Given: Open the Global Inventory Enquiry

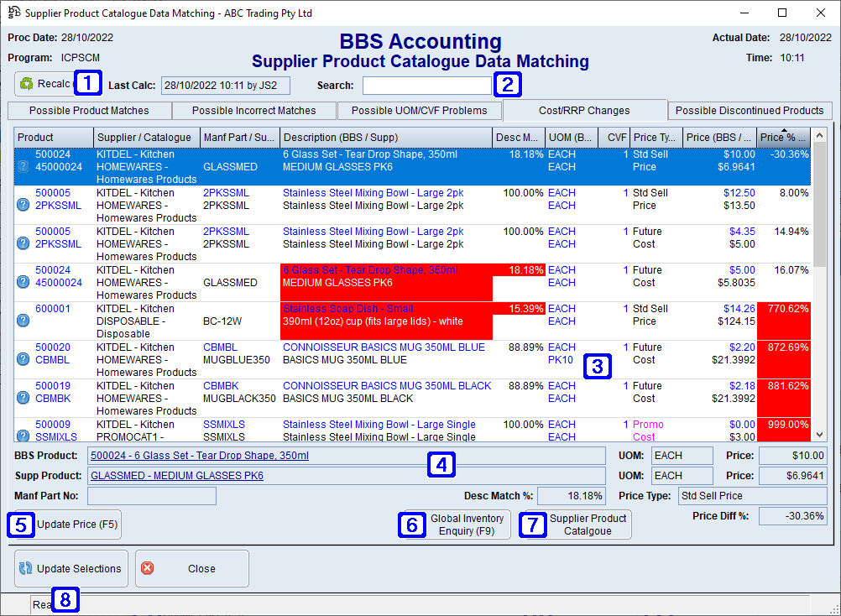Looking at the screenshot, I should 456,525.
